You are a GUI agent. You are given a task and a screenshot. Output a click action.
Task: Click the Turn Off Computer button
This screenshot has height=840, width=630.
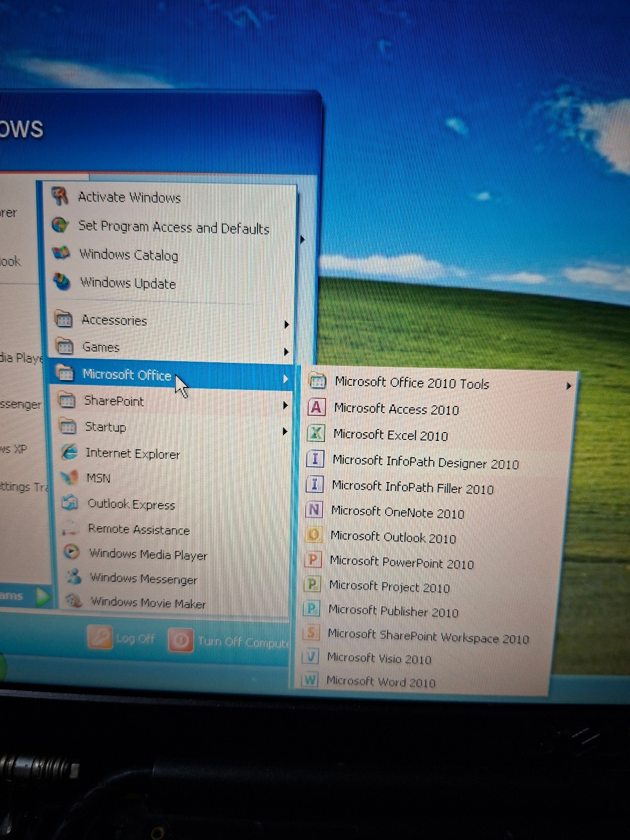pos(229,641)
